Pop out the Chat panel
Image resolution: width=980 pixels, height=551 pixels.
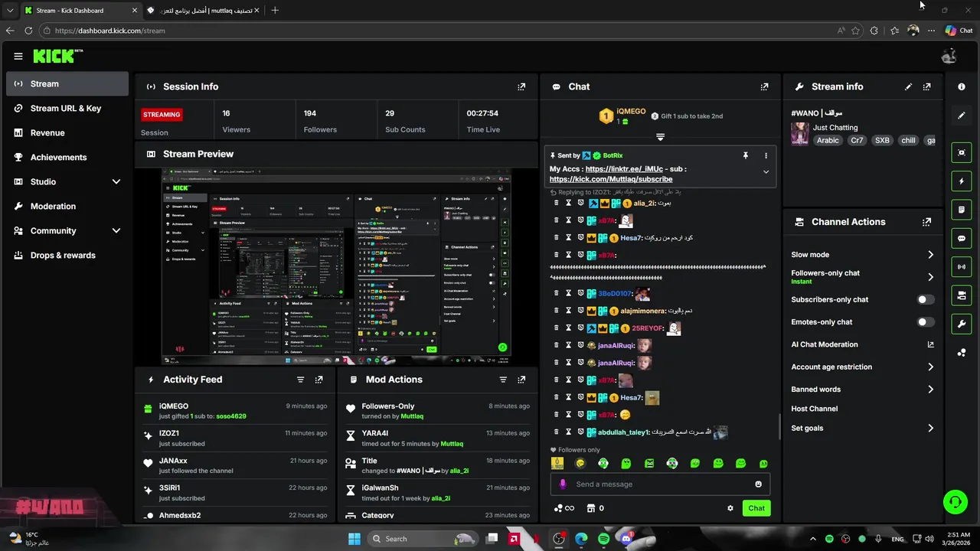coord(764,86)
